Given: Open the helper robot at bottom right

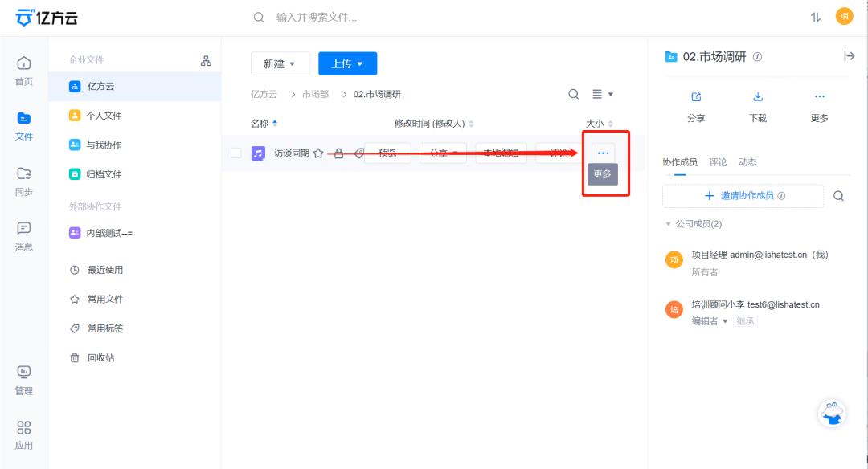Looking at the screenshot, I should click(x=832, y=414).
